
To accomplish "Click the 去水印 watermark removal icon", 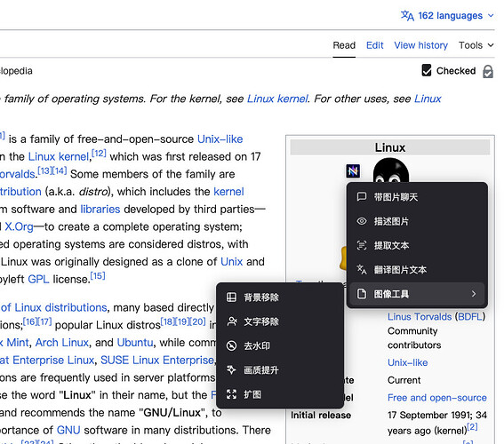I will 231,345.
